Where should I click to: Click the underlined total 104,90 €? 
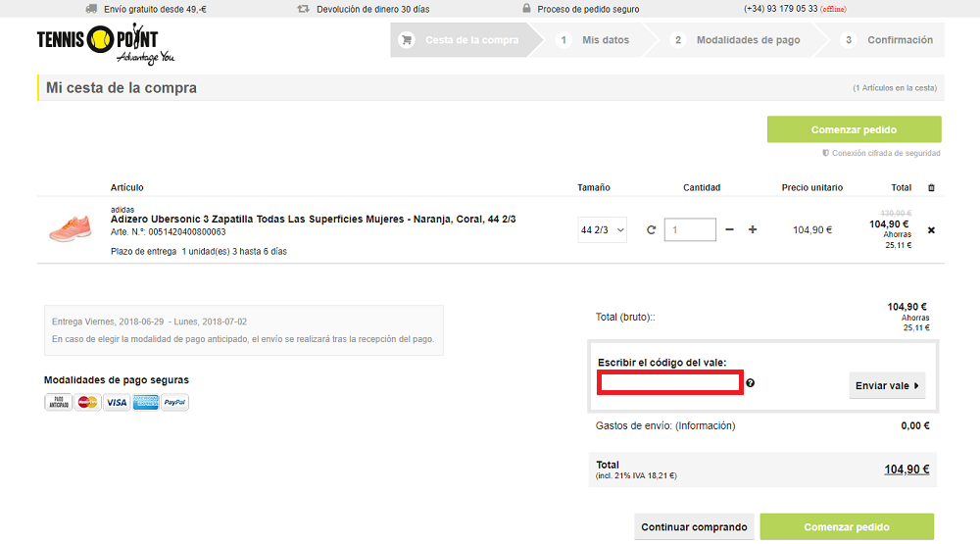906,470
